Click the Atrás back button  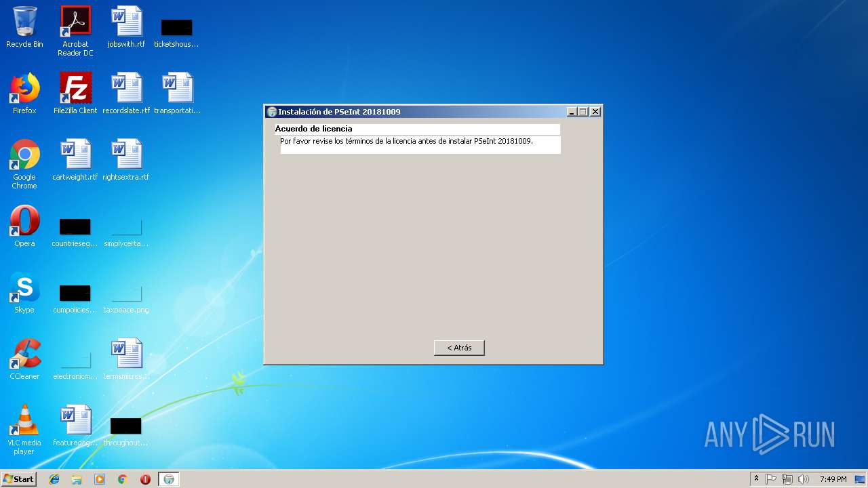tap(459, 348)
